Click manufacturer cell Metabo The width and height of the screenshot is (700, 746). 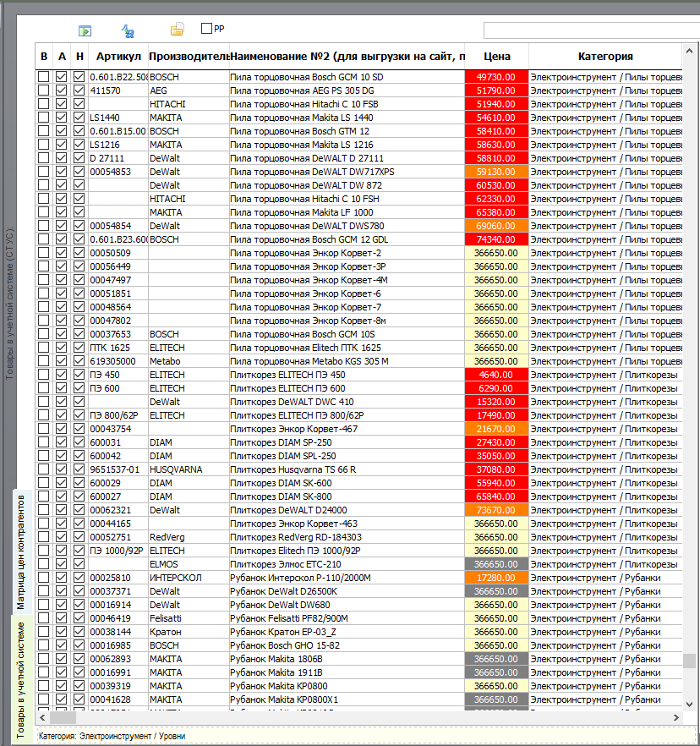pos(189,361)
